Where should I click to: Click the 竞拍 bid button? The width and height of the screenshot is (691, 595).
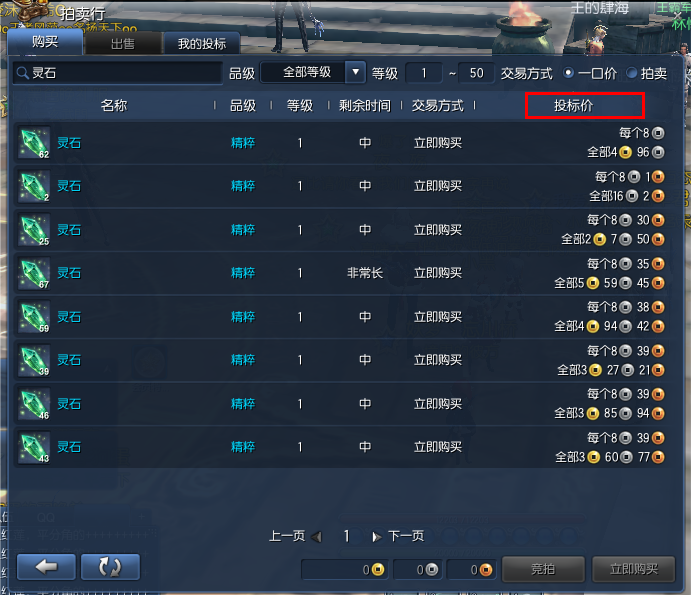543,569
